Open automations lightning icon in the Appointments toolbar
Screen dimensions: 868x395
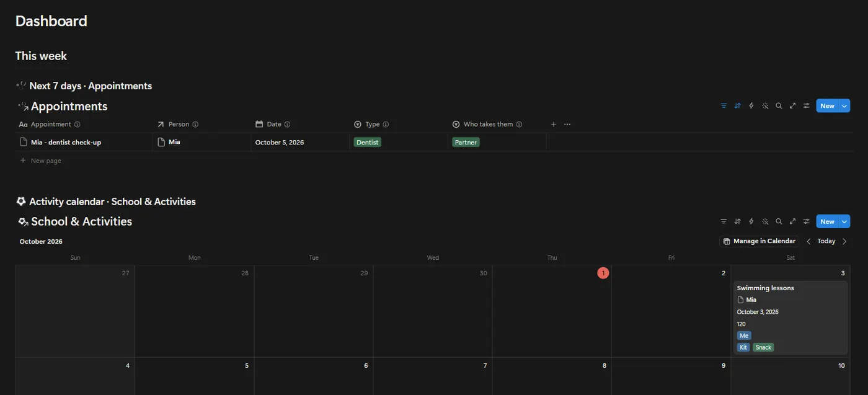[x=751, y=106]
